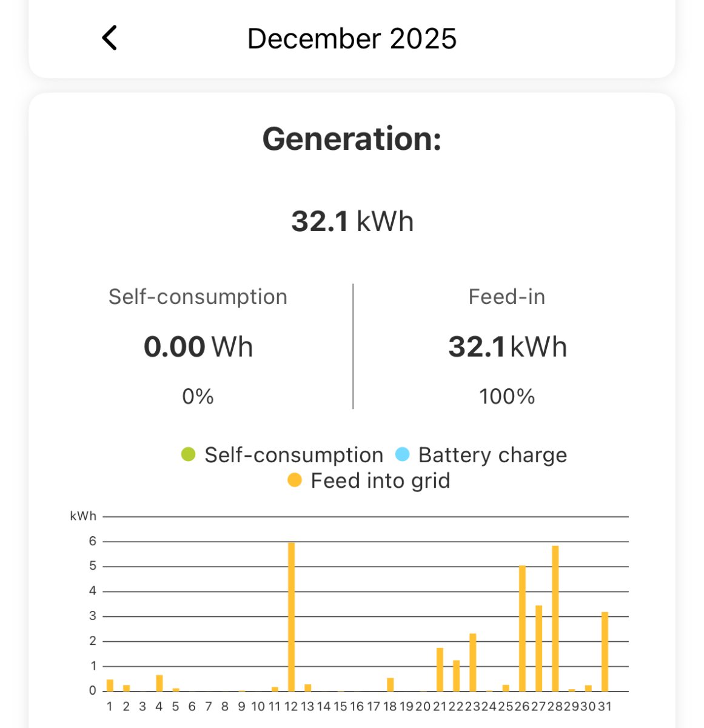The image size is (704, 728).
Task: Go back with the left chevron arrow
Action: pos(110,38)
